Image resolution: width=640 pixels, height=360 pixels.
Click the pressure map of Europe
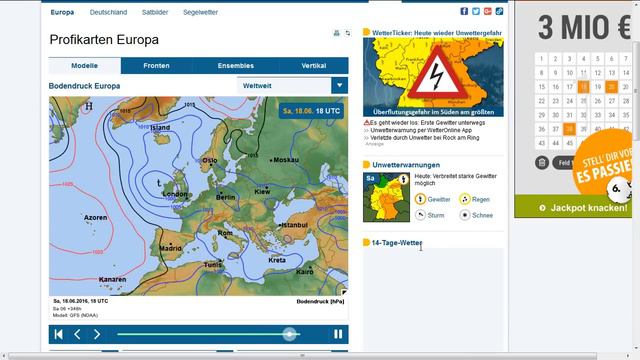[198, 196]
